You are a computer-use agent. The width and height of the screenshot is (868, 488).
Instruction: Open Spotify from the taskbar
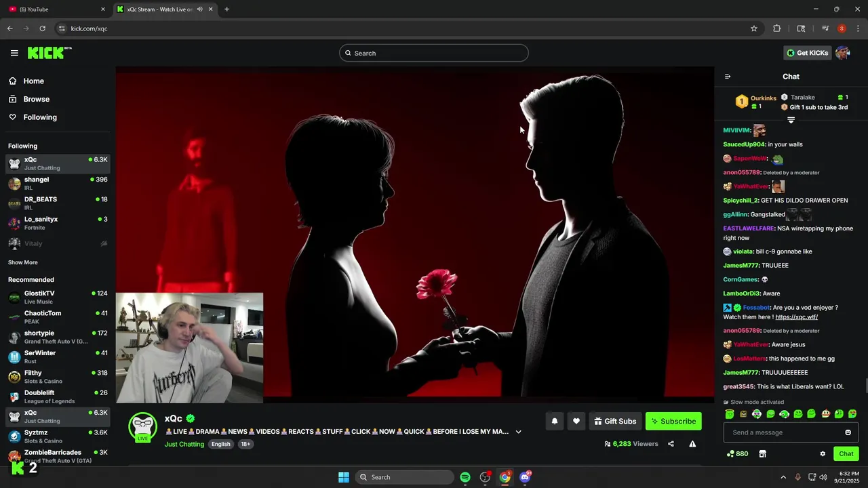[465, 477]
